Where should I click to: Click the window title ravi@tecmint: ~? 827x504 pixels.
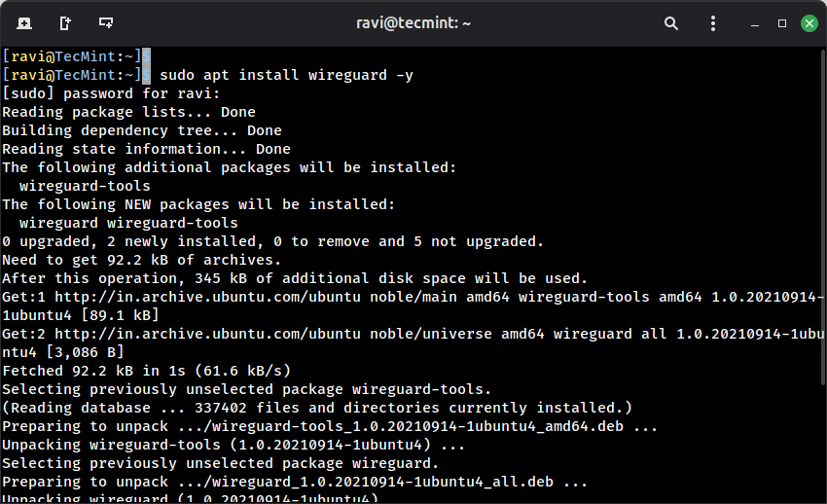(413, 22)
